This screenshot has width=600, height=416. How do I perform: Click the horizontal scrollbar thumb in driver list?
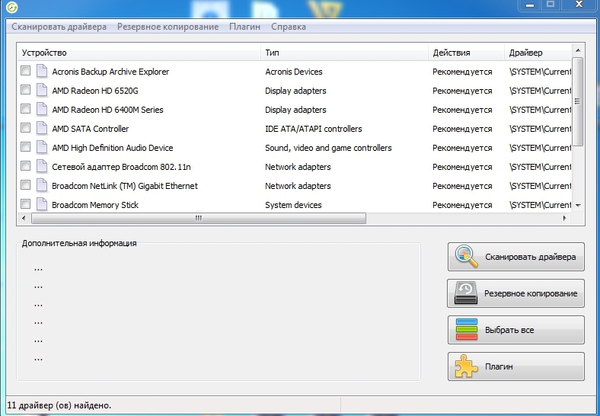pos(198,218)
